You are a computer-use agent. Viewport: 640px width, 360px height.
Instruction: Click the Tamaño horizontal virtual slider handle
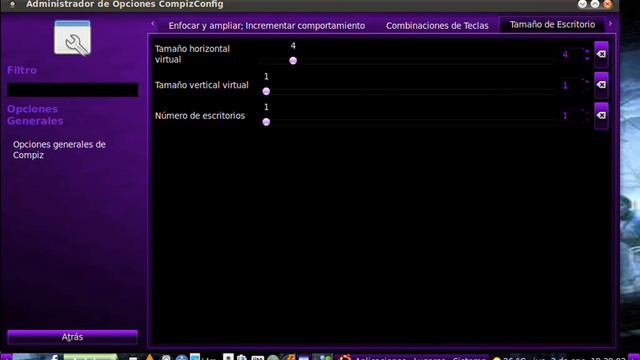coord(293,61)
